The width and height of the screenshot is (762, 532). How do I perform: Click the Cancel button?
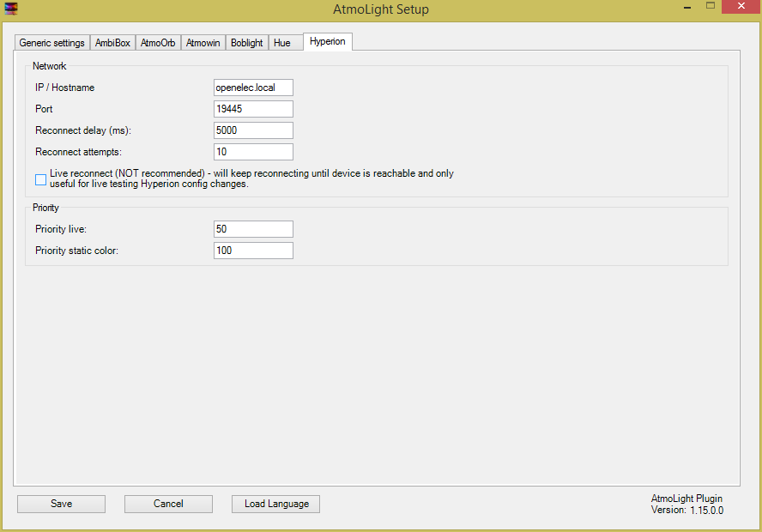point(168,504)
